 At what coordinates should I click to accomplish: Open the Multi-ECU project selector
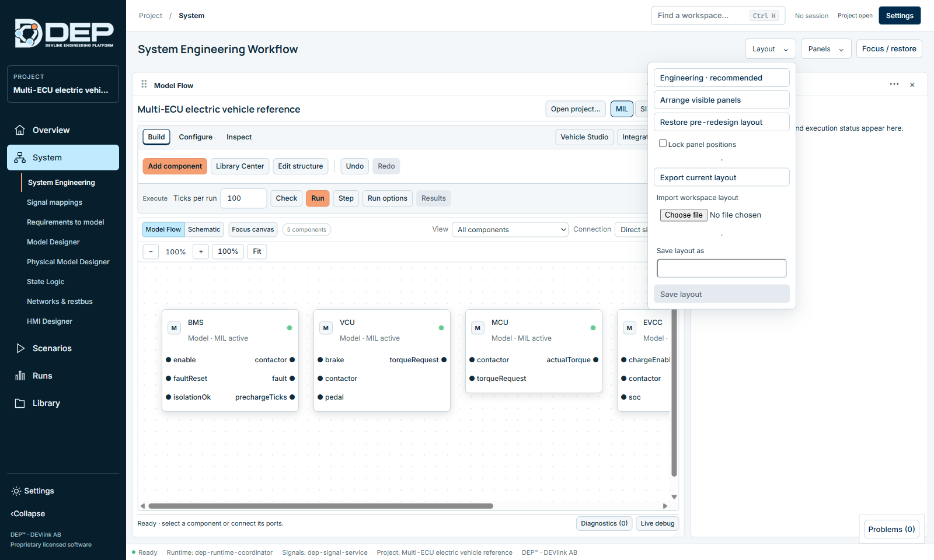tap(63, 84)
